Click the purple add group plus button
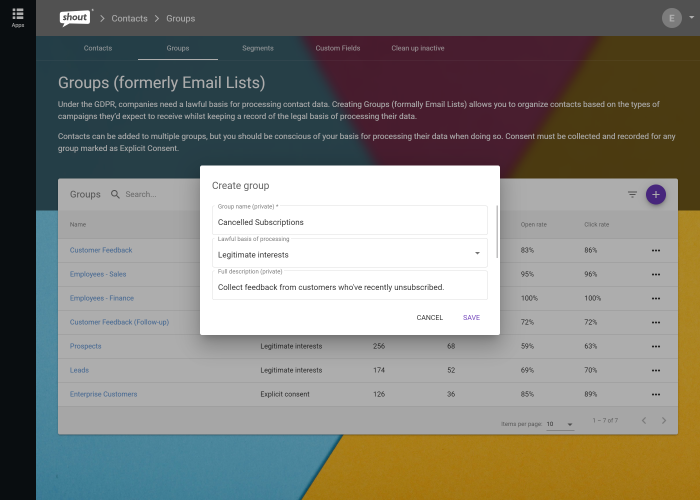This screenshot has height=500, width=700. [655, 194]
